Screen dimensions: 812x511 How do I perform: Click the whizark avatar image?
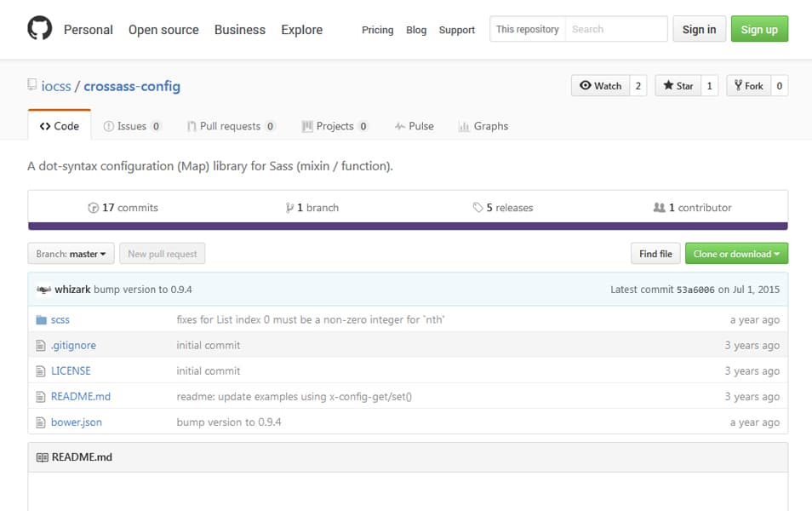(43, 290)
